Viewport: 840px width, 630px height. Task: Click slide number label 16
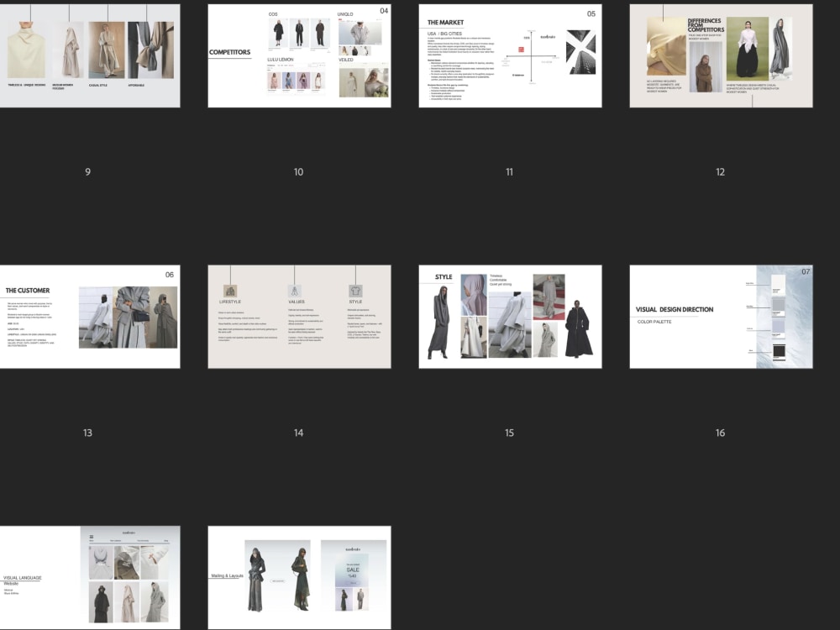pyautogui.click(x=721, y=433)
